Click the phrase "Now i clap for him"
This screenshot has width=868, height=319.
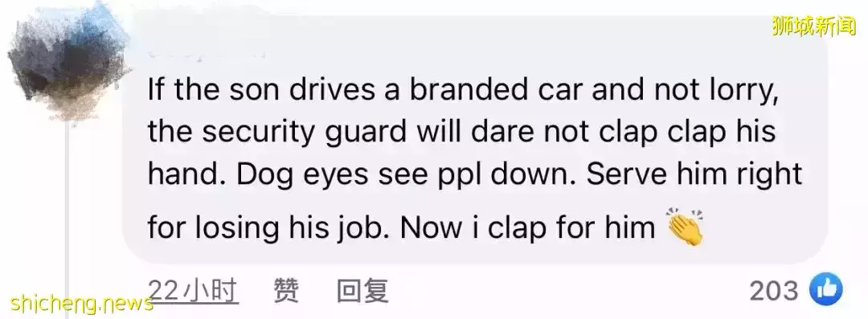527,227
